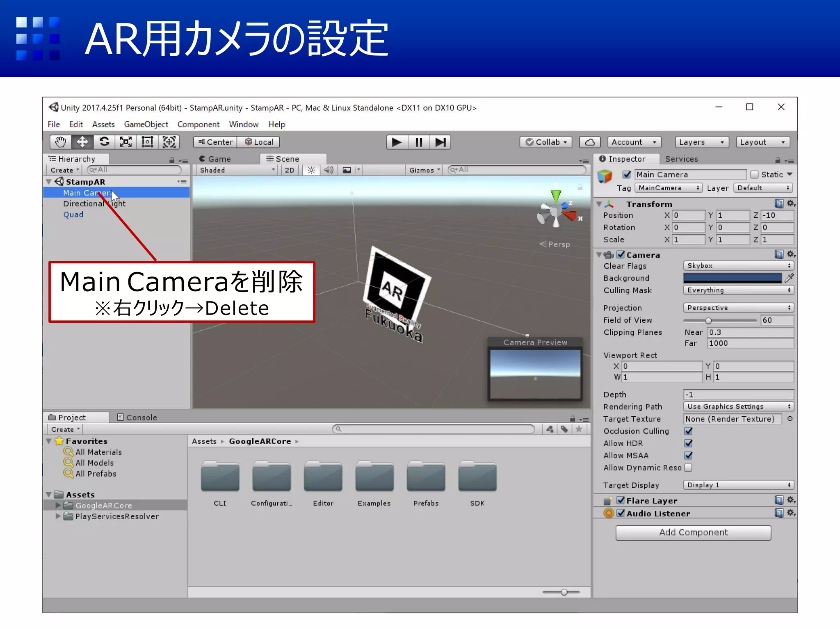Image resolution: width=840 pixels, height=630 pixels.
Task: Click search by label icon in Project
Action: coord(565,429)
